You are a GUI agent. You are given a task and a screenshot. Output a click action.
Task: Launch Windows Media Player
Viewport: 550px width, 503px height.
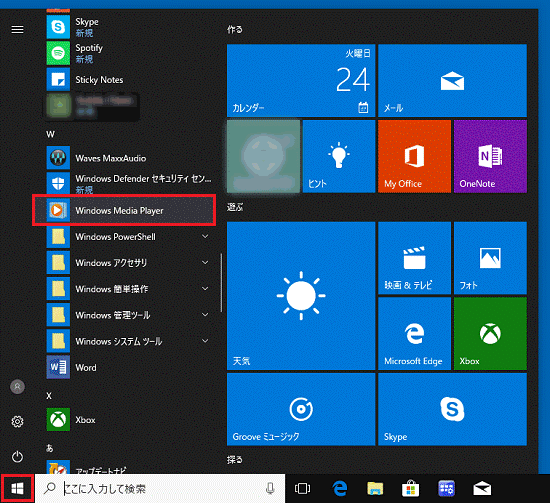[124, 210]
